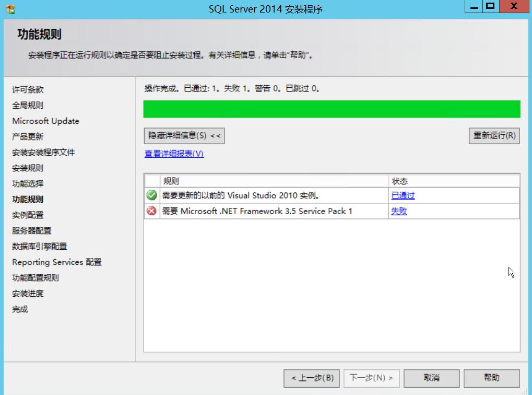Click the green progress bar
Viewport: 532px width, 395px height.
tap(332, 109)
